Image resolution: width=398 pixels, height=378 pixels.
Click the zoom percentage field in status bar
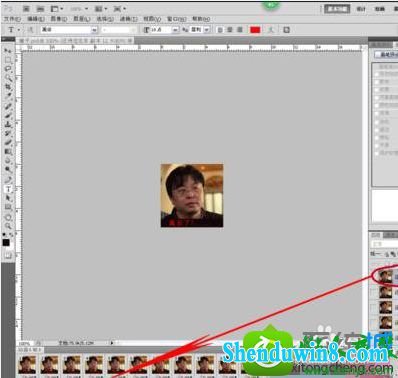click(24, 343)
